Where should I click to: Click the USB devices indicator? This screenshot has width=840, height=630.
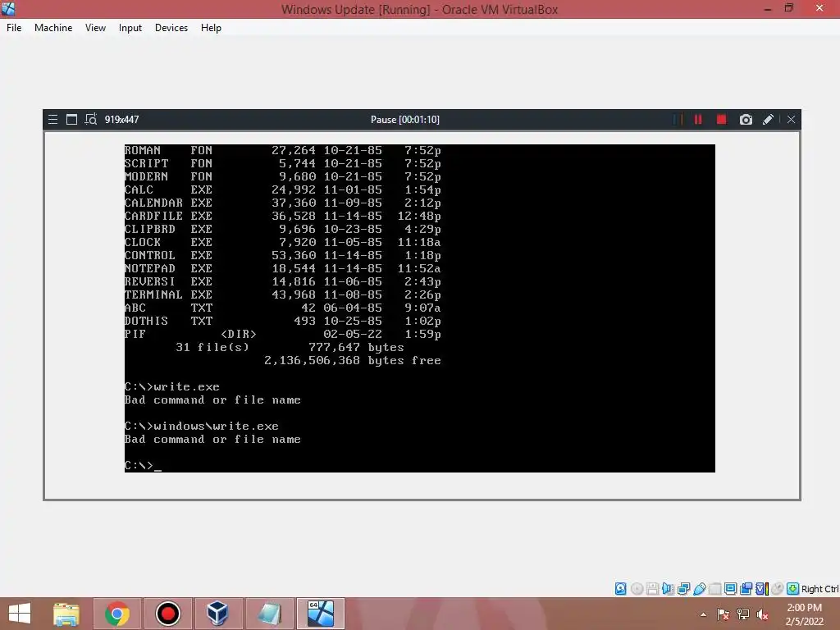[x=700, y=589]
